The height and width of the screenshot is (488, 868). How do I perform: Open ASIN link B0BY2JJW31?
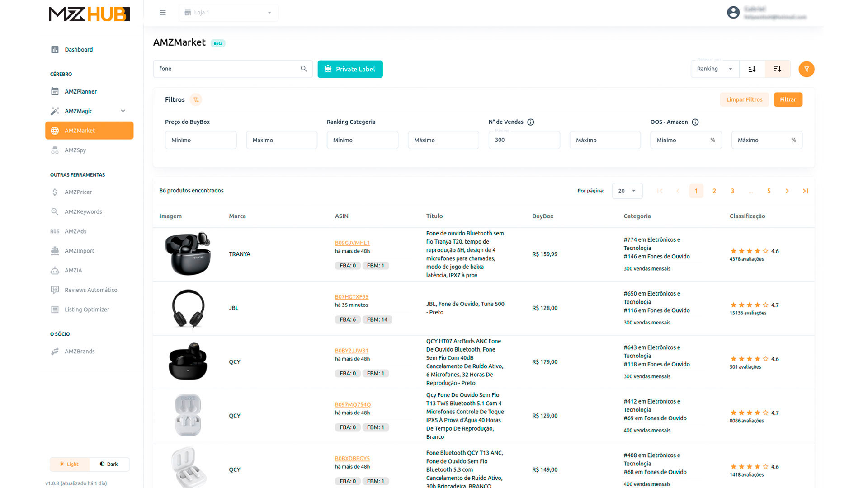point(352,351)
